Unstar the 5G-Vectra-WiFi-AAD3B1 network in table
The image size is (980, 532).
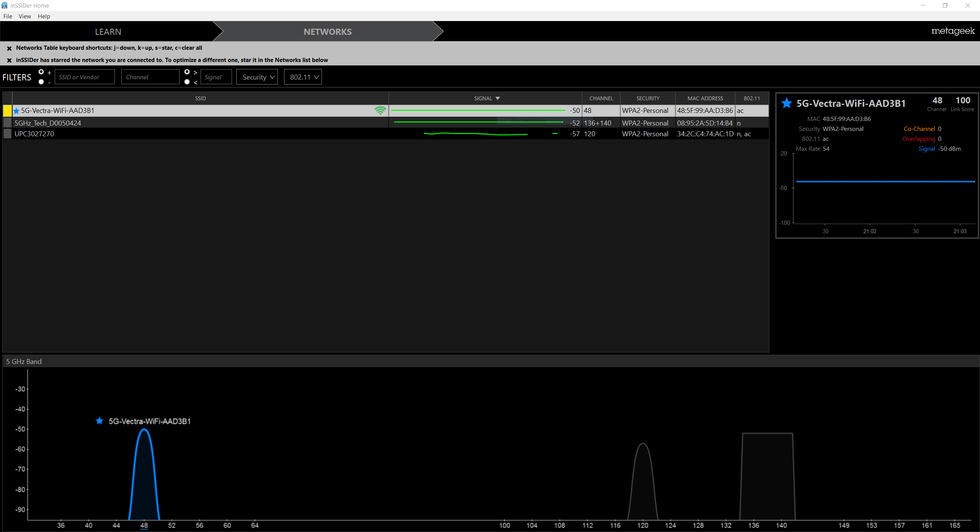pos(16,111)
